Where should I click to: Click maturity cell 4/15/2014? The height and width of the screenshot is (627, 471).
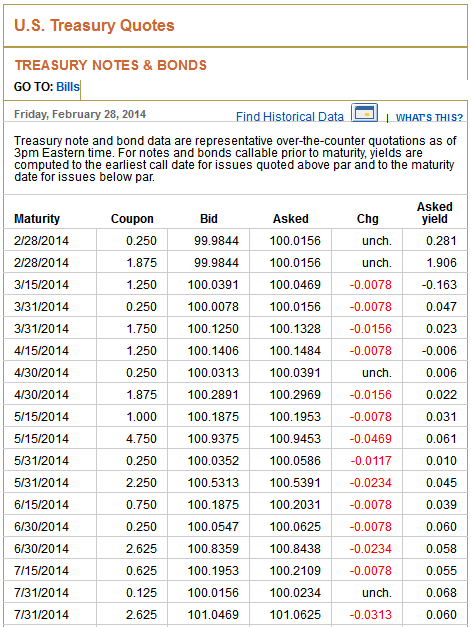[x=42, y=351]
